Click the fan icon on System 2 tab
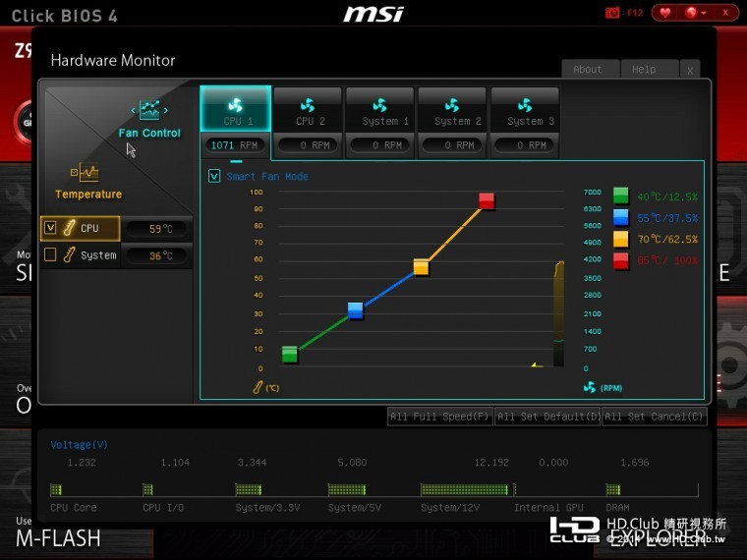The image size is (747, 560). 452,105
